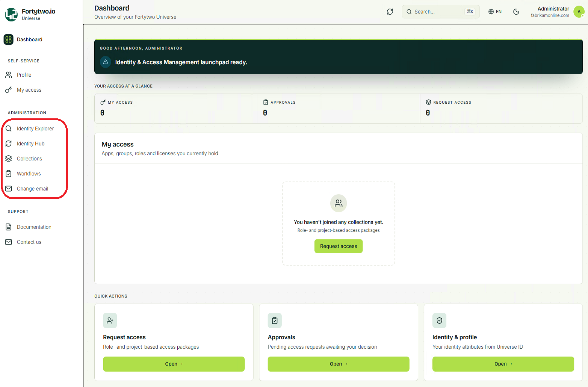Toggle dark mode with the moon icon

point(516,12)
